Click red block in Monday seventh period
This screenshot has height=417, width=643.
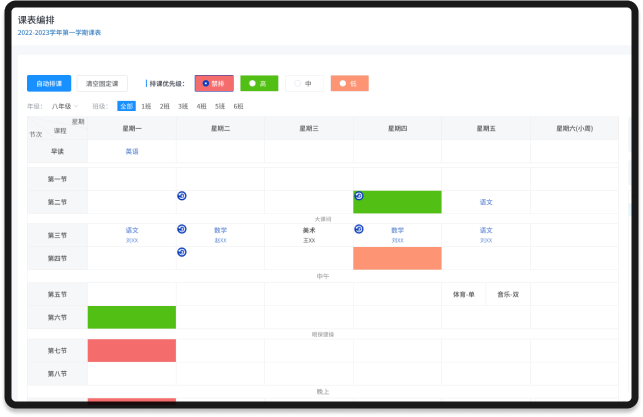(132, 351)
